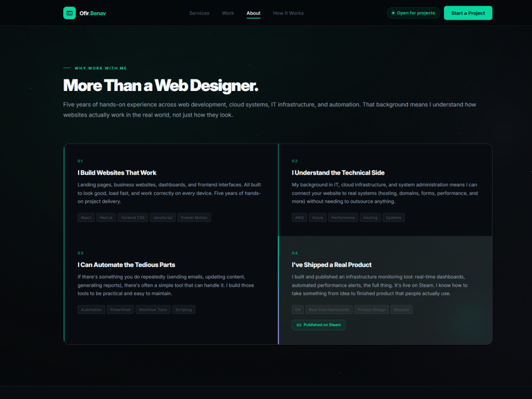Go to the Work nav link
Viewport: 532px width, 399px height.
pyautogui.click(x=228, y=13)
